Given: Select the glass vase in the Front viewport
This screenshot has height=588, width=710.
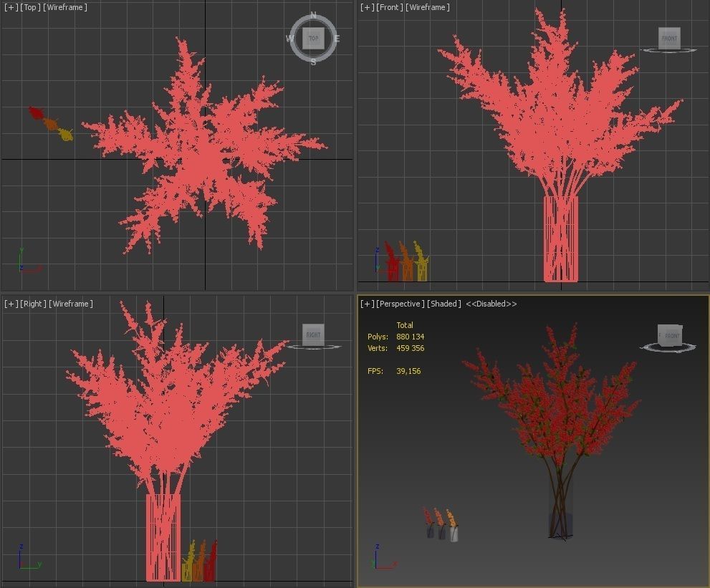Looking at the screenshot, I should click(x=561, y=239).
